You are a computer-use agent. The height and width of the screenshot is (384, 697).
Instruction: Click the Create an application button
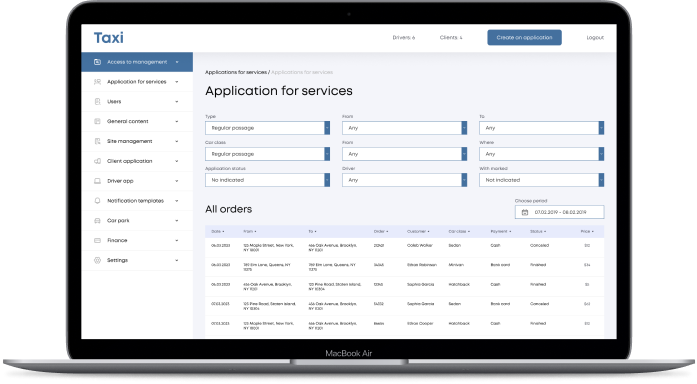(x=524, y=38)
